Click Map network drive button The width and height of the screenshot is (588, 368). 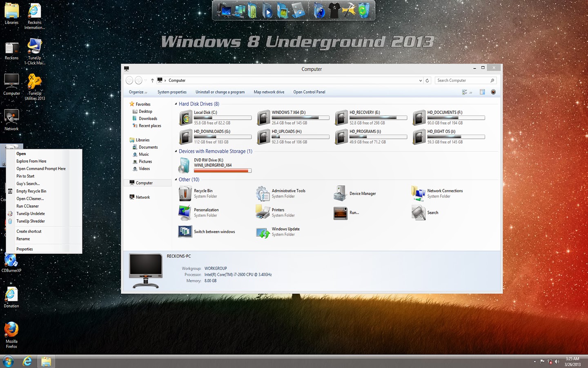(x=269, y=92)
